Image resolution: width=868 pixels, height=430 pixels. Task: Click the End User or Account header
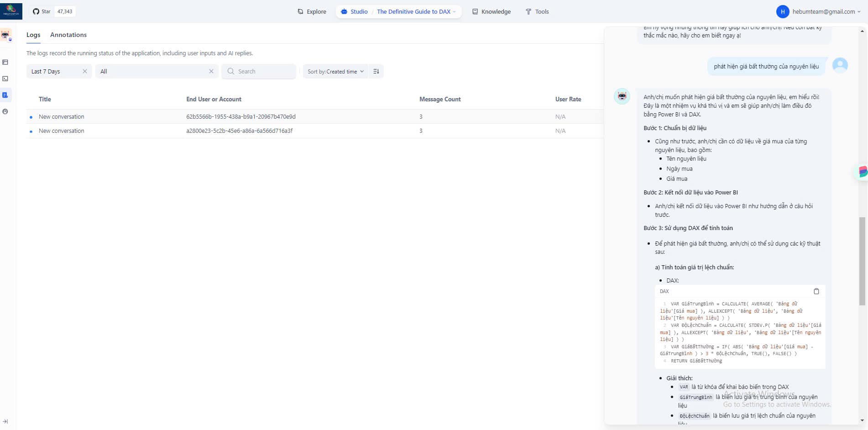click(x=214, y=99)
